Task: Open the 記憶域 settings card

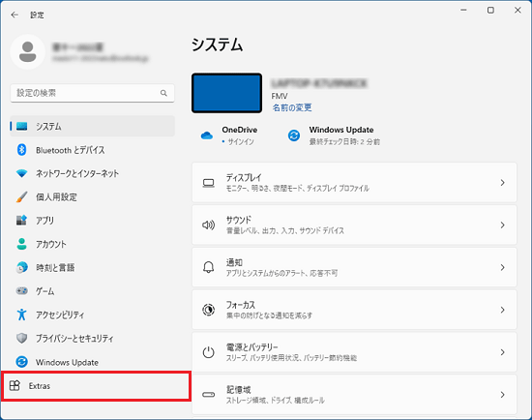Action: point(354,395)
